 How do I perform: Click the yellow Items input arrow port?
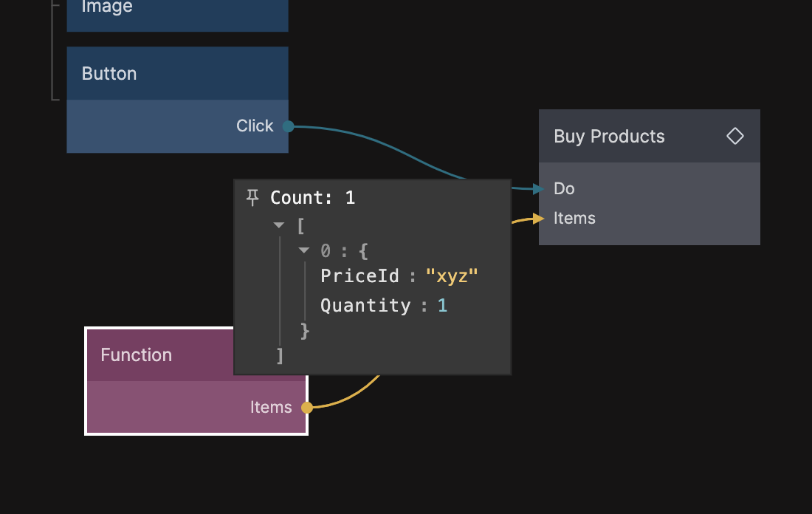pos(538,219)
